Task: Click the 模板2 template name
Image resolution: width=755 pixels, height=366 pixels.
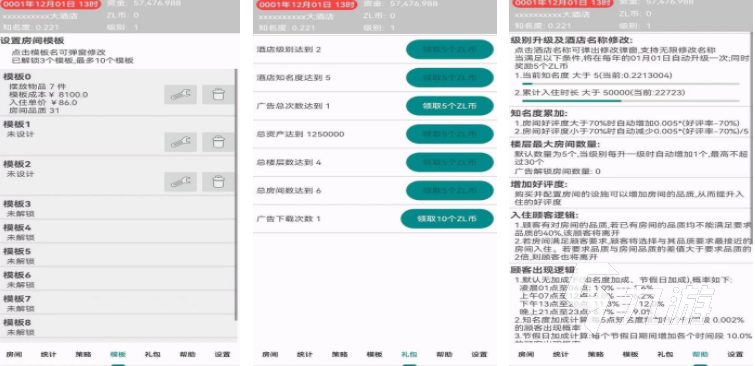Action: point(17,164)
